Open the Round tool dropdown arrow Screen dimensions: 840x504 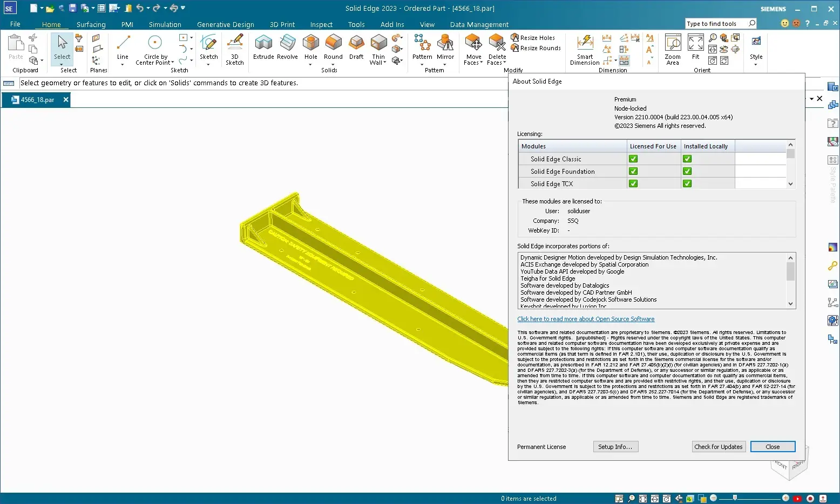point(333,64)
